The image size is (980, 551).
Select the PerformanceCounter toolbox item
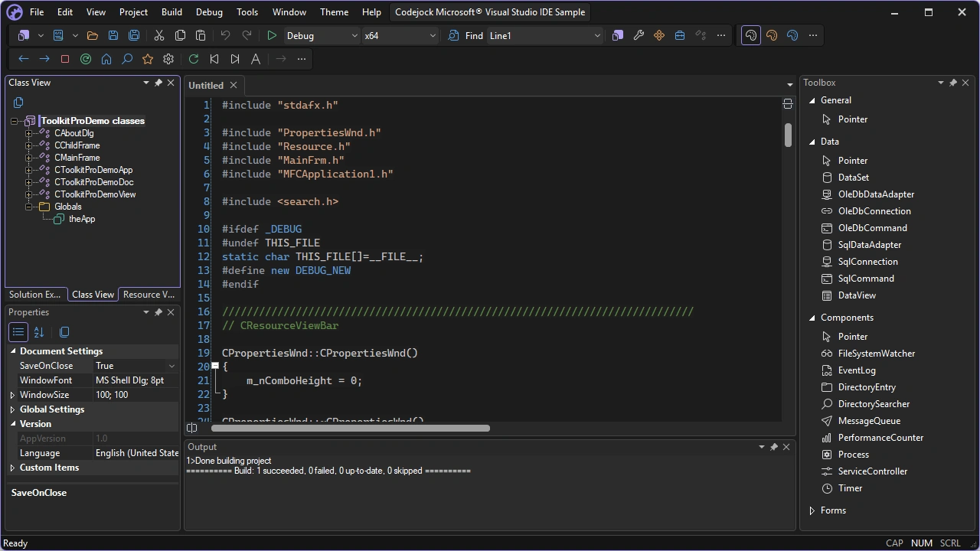tap(880, 438)
